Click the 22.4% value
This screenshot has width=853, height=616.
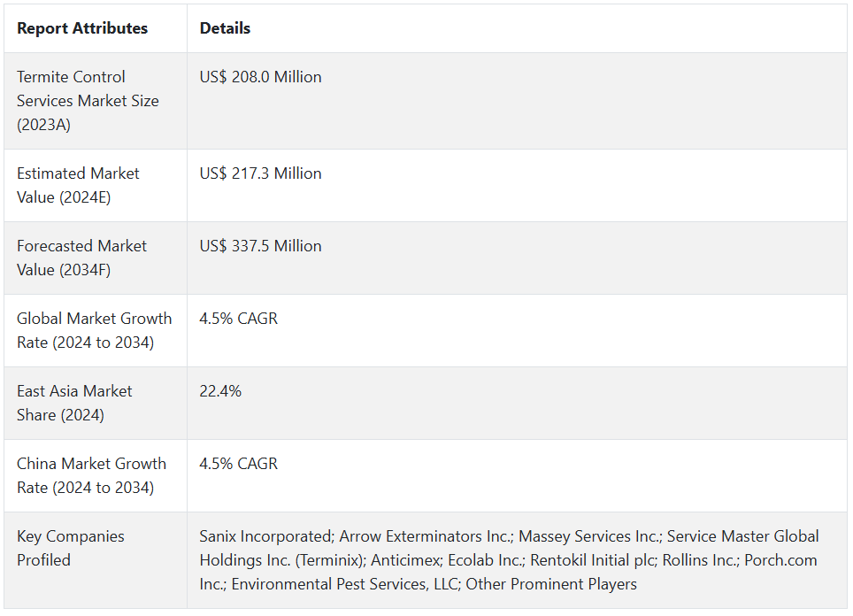tap(220, 391)
